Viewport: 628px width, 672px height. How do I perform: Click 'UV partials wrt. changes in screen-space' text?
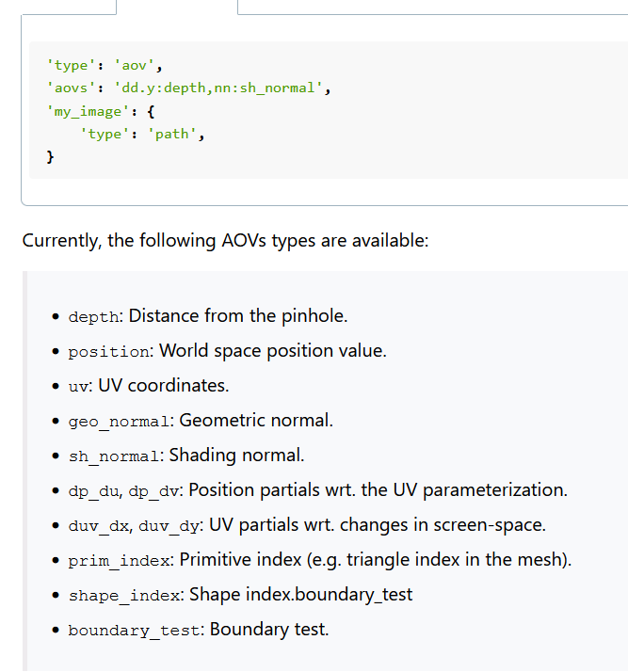[378, 525]
